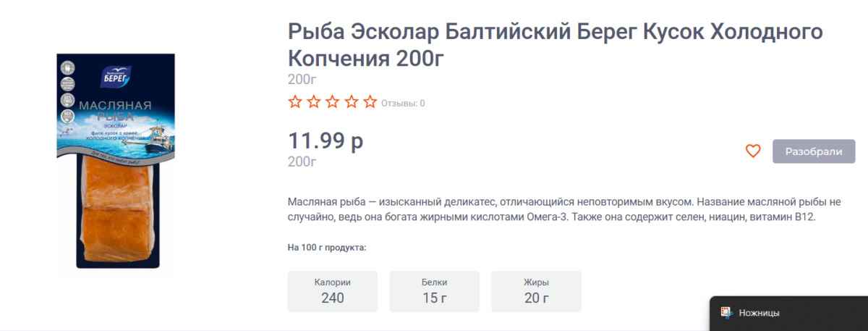Viewport: 868px width, 331px height.
Task: Add product to favorites with heart icon
Action: (x=753, y=151)
